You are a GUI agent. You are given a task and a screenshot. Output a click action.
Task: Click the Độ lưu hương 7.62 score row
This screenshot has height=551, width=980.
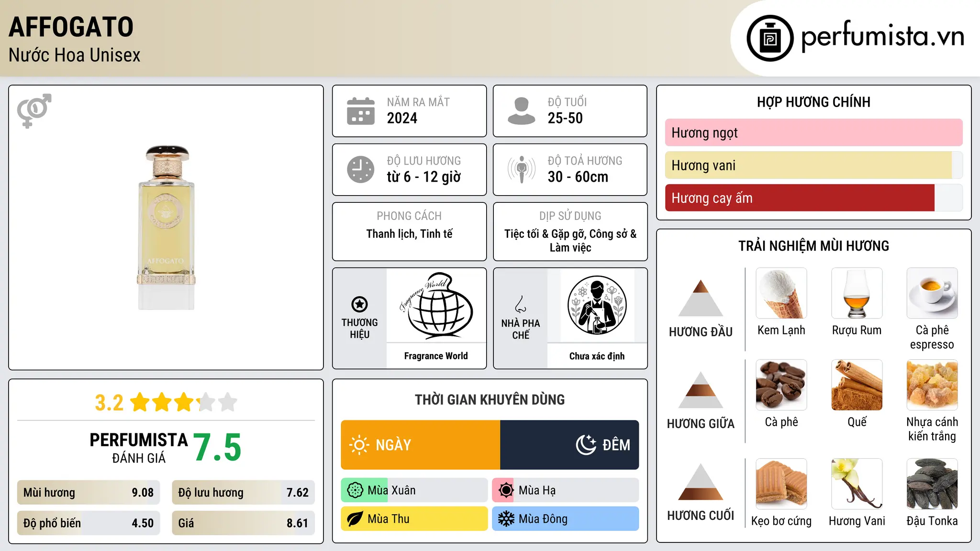click(243, 493)
